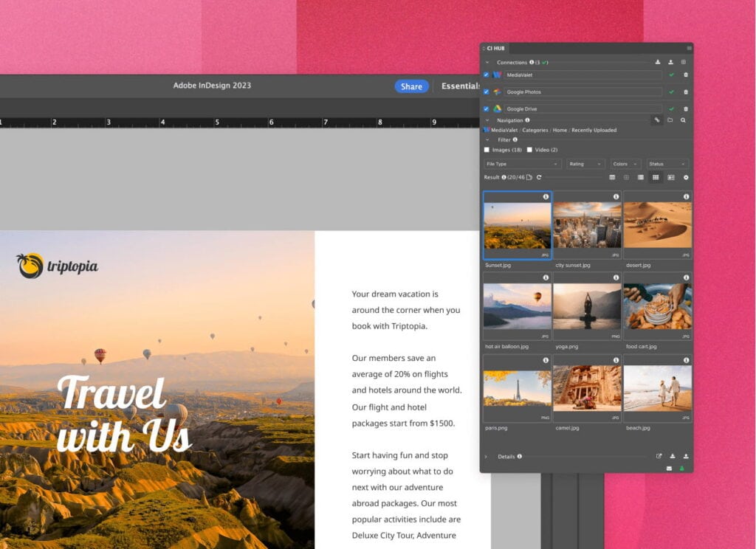Click the download icon in Connections row
Screen dimensions: 756x549
pyautogui.click(x=658, y=63)
